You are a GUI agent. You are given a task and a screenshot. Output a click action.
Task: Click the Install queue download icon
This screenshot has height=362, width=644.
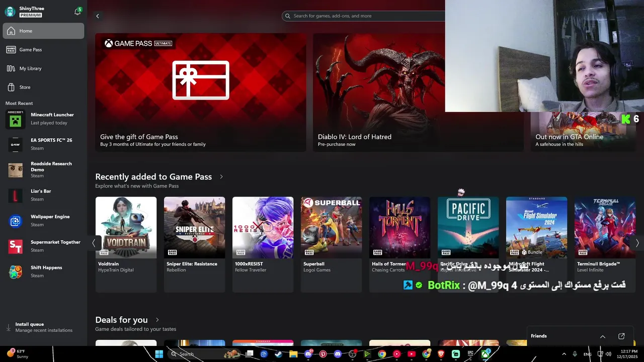(x=8, y=327)
